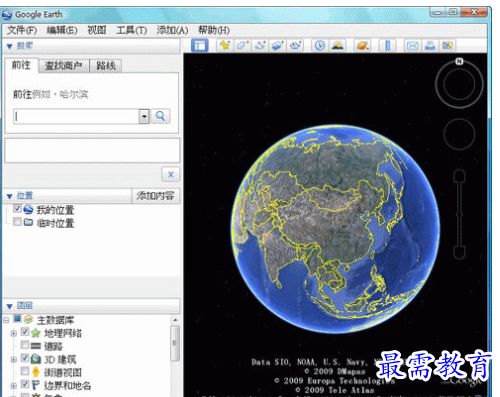Collapse the 图层 panel triangle

9,306
